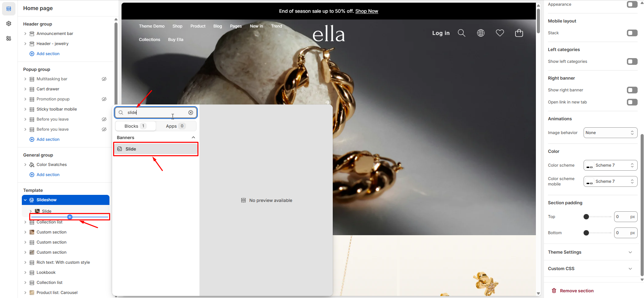Click the Top padding slider

point(598,217)
